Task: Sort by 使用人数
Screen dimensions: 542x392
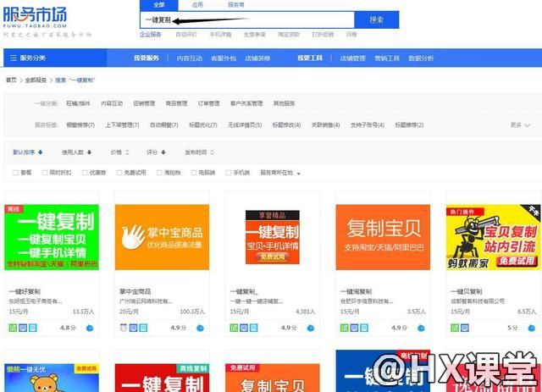Action: click(x=76, y=152)
